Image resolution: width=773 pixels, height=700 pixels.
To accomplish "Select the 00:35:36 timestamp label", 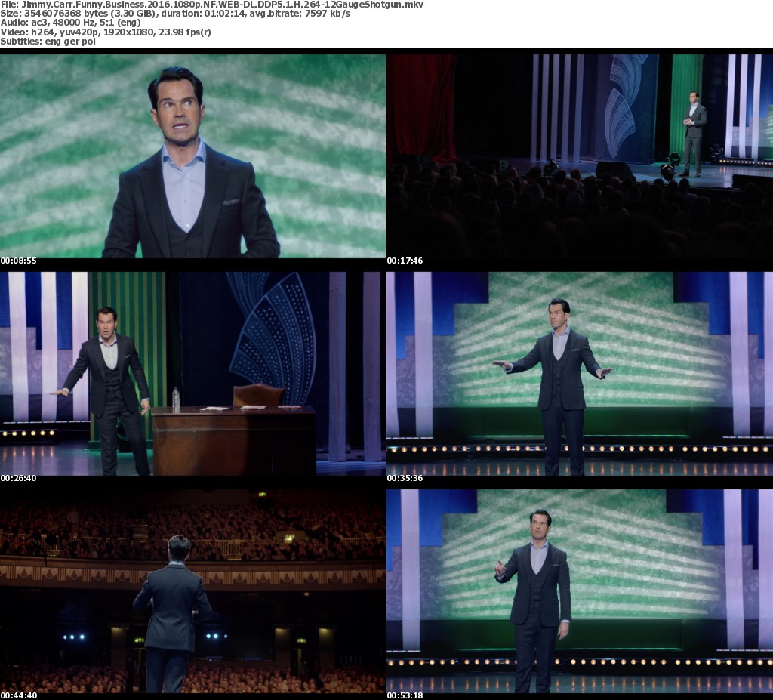I will click(x=405, y=478).
